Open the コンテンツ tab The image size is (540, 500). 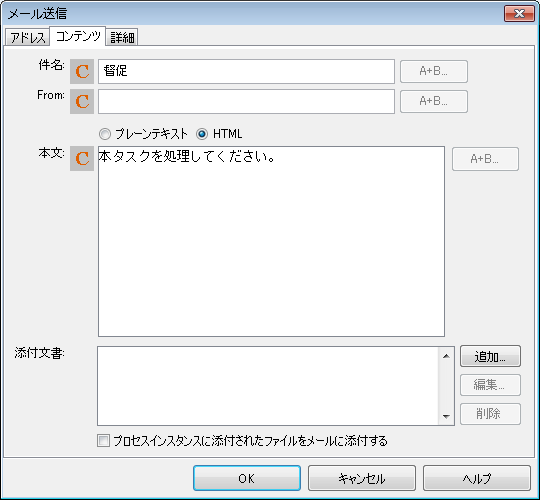point(78,36)
